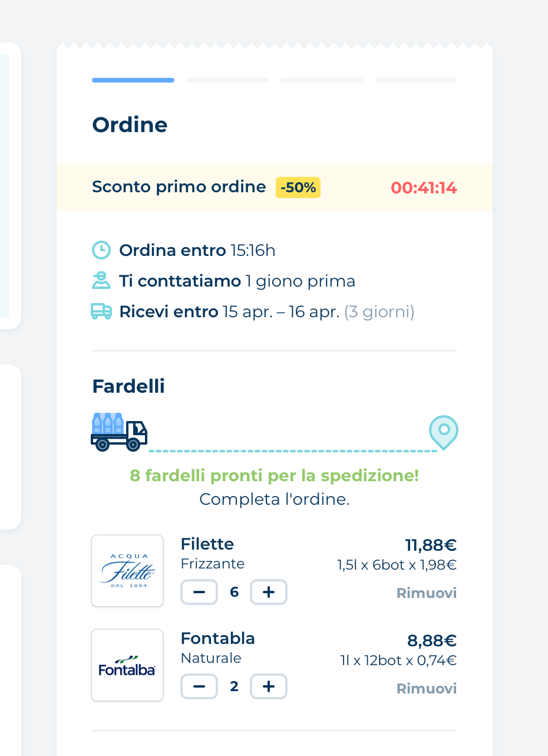The width and height of the screenshot is (548, 756).
Task: Select the third checkout progress step
Action: point(322,80)
